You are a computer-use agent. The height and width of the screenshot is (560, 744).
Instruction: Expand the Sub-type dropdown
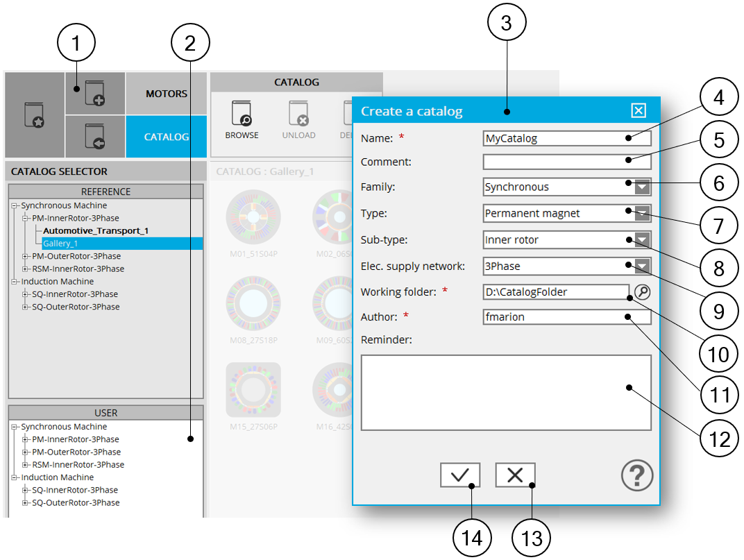[643, 240]
